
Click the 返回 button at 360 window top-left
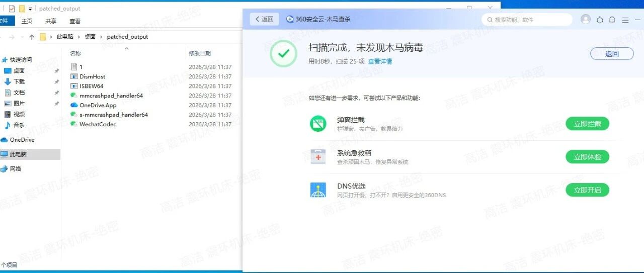[264, 19]
